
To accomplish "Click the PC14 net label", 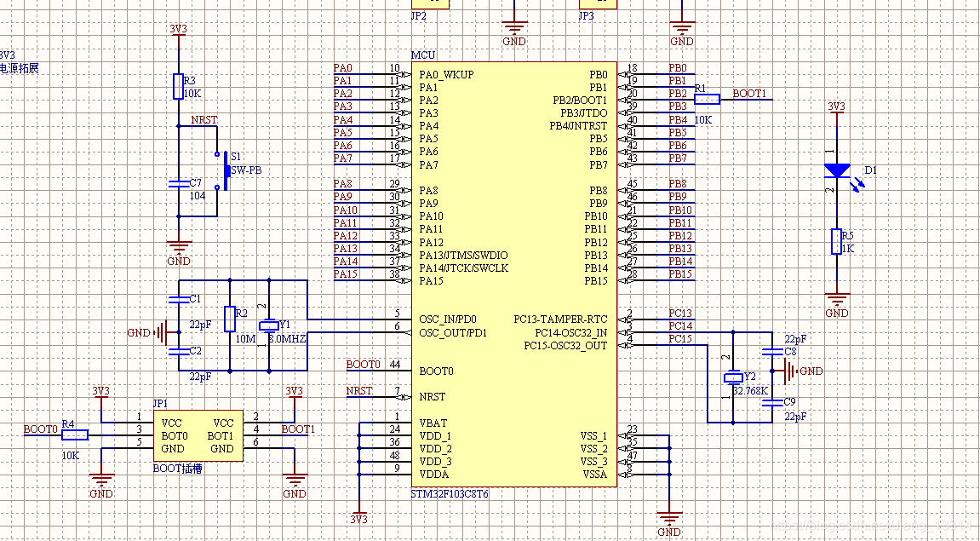I will click(680, 326).
